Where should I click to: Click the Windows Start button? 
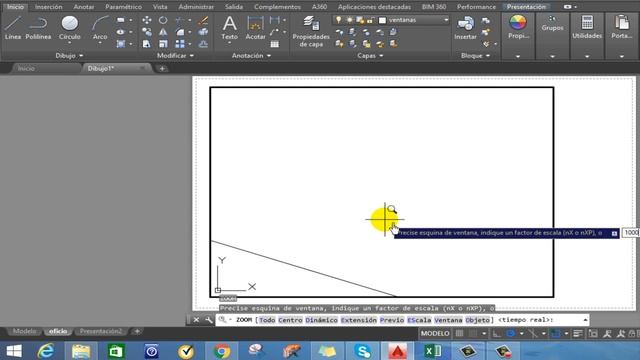tap(14, 351)
